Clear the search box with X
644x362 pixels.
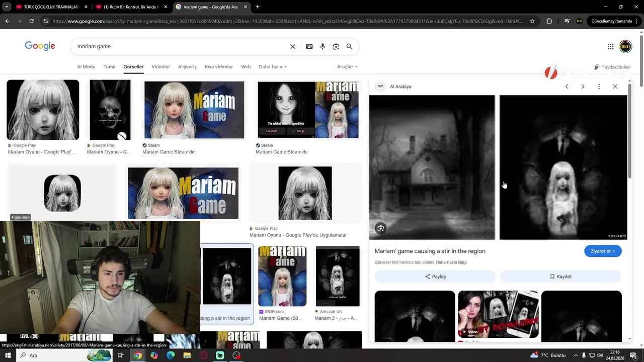pos(293,46)
